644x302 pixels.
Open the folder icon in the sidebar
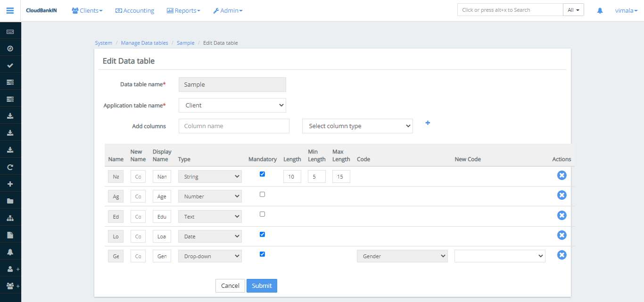click(10, 201)
